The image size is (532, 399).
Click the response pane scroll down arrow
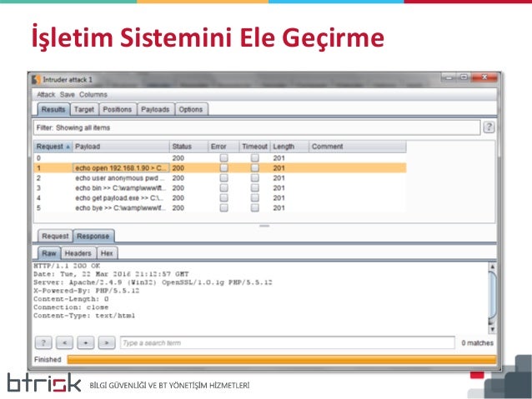click(x=492, y=329)
